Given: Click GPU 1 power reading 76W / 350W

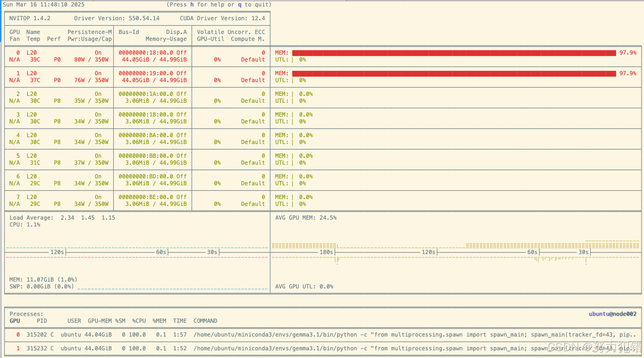Looking at the screenshot, I should click(x=91, y=80).
